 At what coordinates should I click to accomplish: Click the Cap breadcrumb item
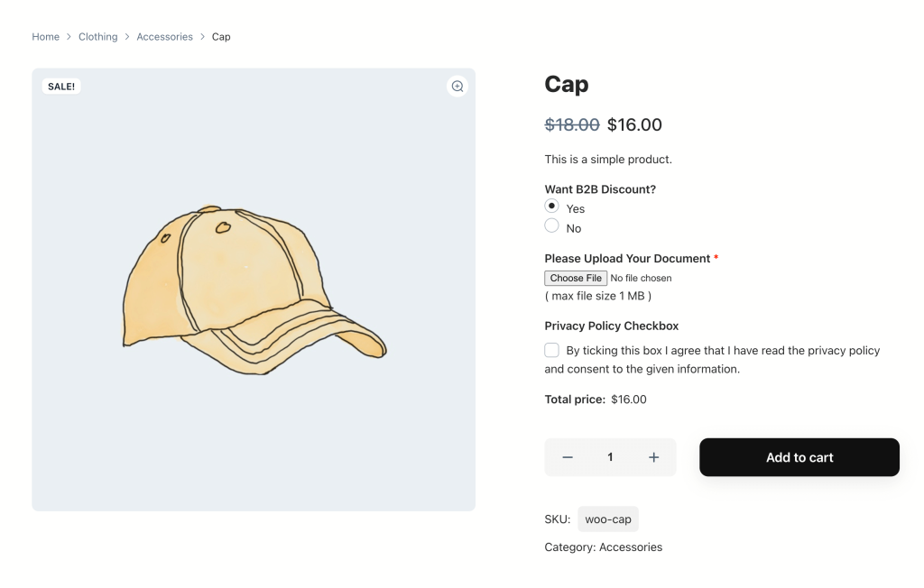tap(221, 37)
